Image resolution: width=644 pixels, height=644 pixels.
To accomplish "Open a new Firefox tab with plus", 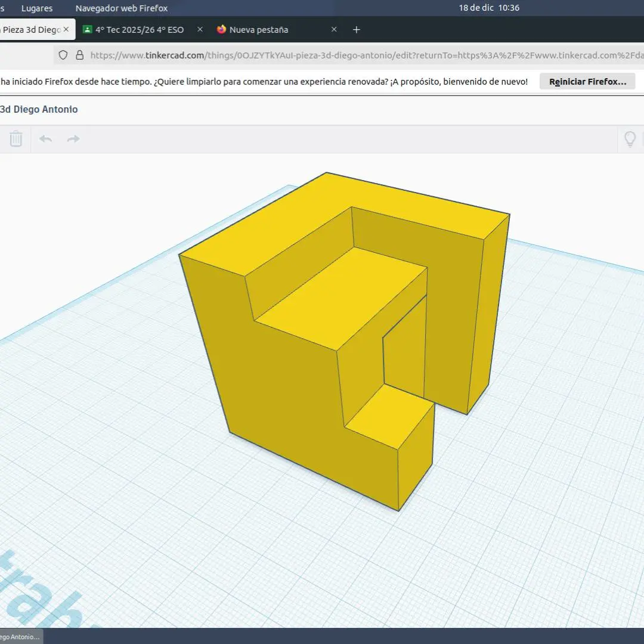I will (x=357, y=30).
